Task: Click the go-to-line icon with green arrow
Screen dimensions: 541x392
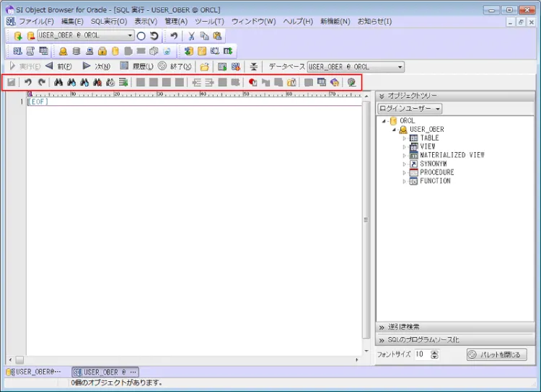Action: [x=123, y=82]
